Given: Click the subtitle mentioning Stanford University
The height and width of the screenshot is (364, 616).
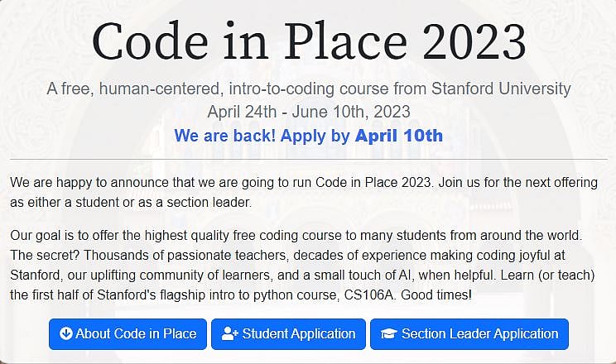Looking at the screenshot, I should pyautogui.click(x=308, y=89).
